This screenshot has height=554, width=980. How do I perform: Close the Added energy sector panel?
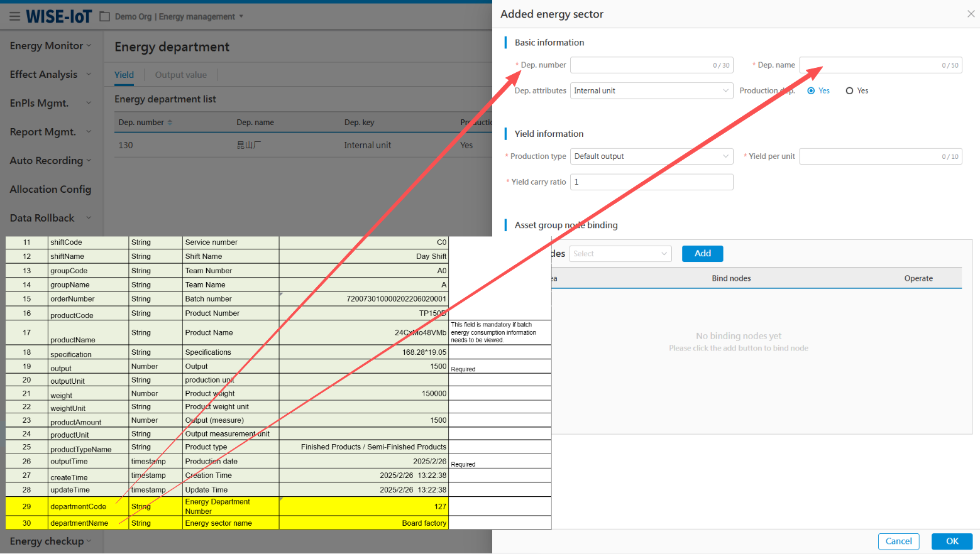pyautogui.click(x=971, y=14)
